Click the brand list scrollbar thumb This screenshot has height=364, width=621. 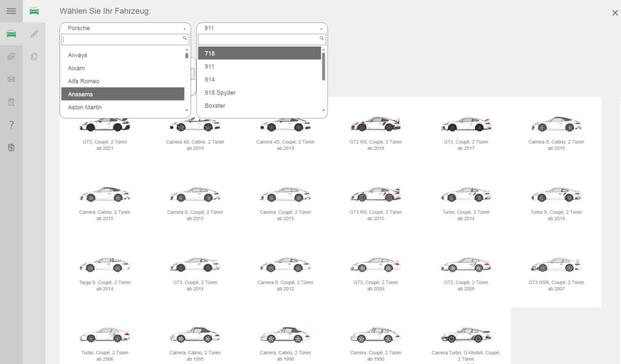[x=187, y=55]
